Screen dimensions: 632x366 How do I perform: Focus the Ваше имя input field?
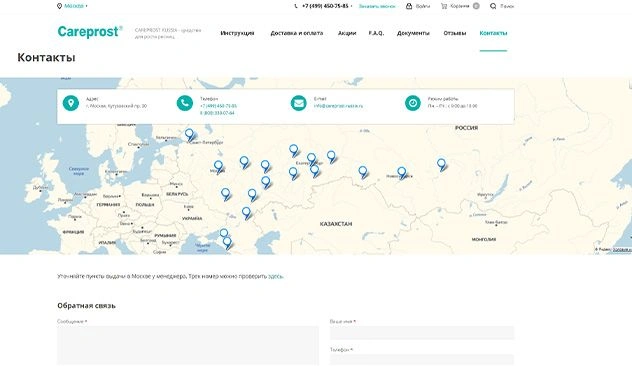(x=422, y=333)
